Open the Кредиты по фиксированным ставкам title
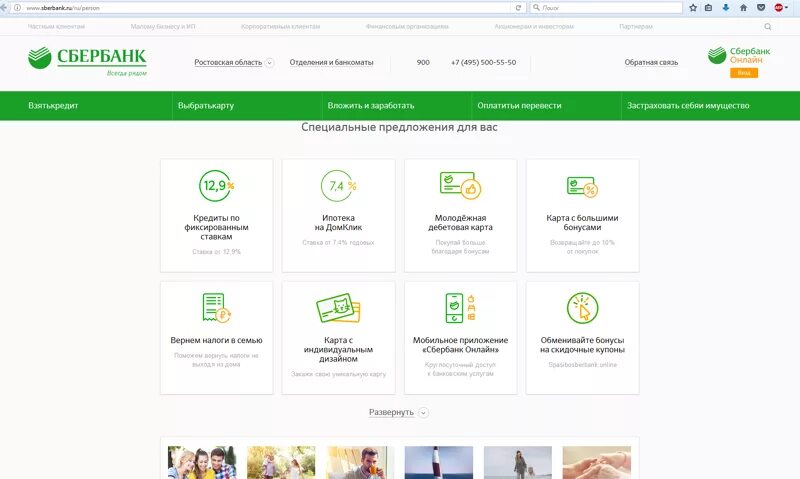This screenshot has height=479, width=800. [x=216, y=227]
